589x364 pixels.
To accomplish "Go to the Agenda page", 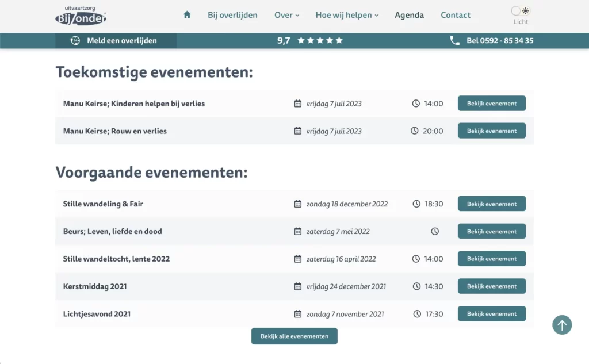I will [x=409, y=15].
